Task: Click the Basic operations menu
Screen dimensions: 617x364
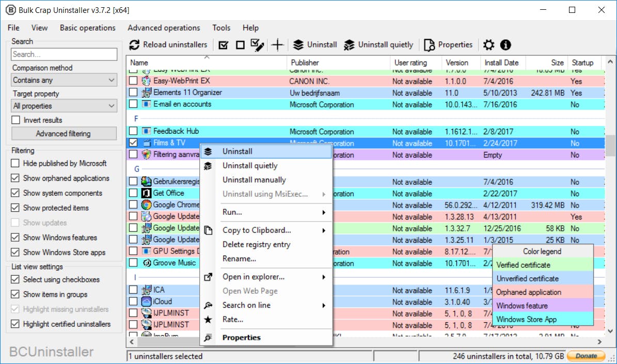Action: coord(87,27)
